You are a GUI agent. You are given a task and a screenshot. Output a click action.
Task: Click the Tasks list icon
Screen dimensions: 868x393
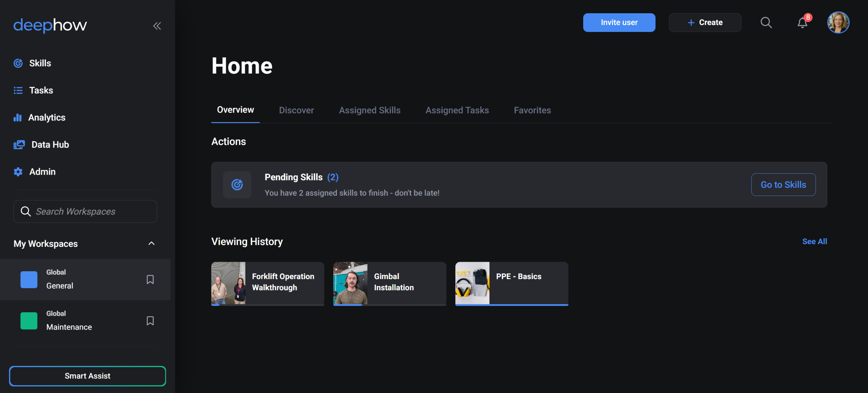point(18,90)
